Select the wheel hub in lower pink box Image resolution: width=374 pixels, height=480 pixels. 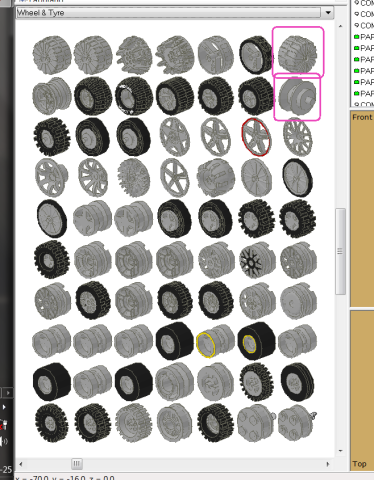(x=297, y=96)
